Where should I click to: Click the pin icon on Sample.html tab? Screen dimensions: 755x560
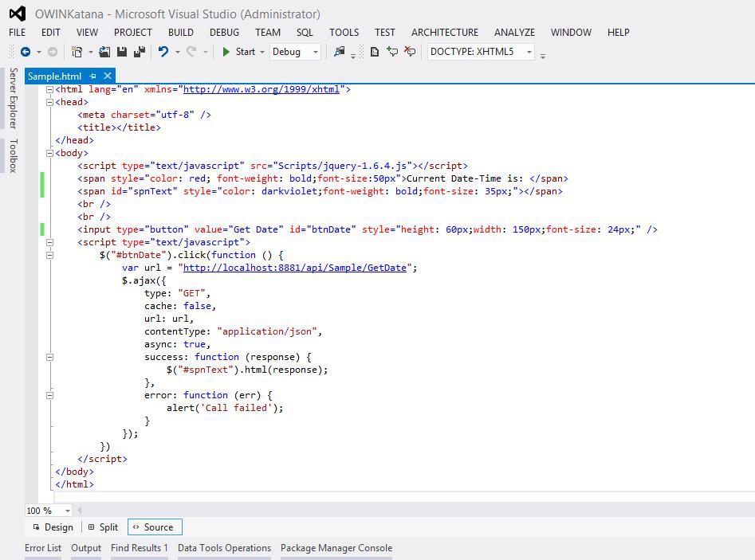(92, 76)
